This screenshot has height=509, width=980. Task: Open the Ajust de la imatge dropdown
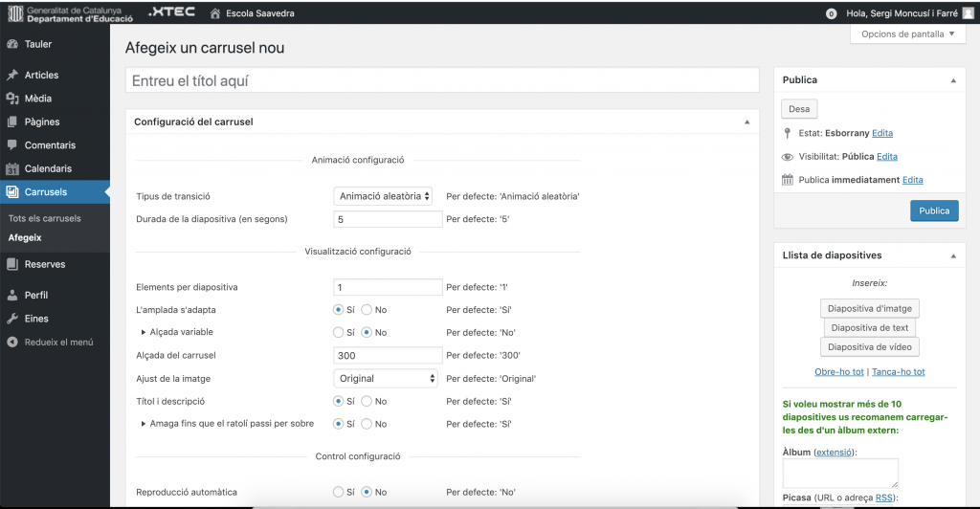pyautogui.click(x=387, y=378)
